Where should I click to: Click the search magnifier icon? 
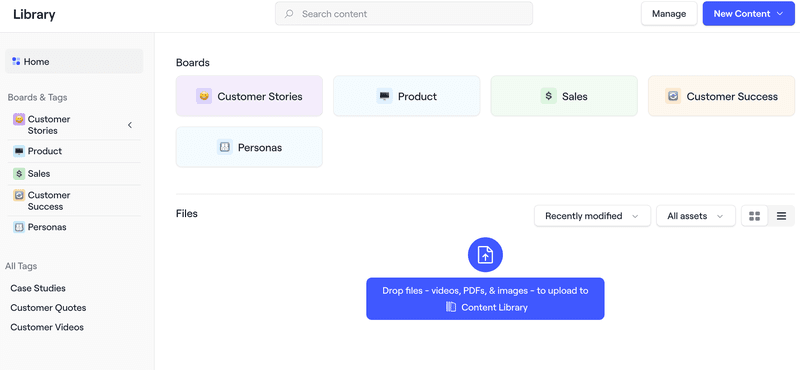(289, 14)
